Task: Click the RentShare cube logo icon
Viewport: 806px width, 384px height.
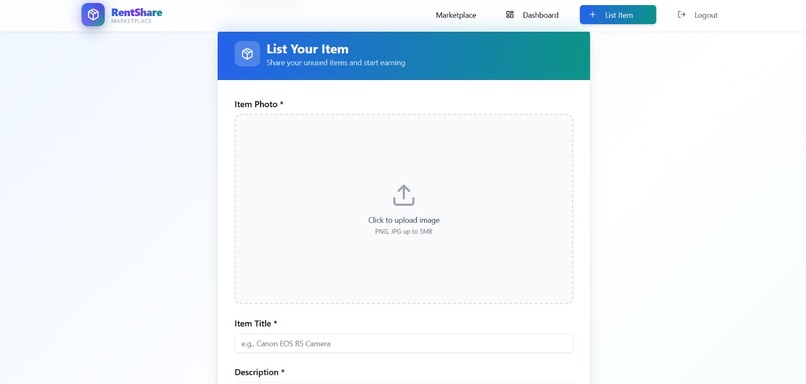Action: 93,15
